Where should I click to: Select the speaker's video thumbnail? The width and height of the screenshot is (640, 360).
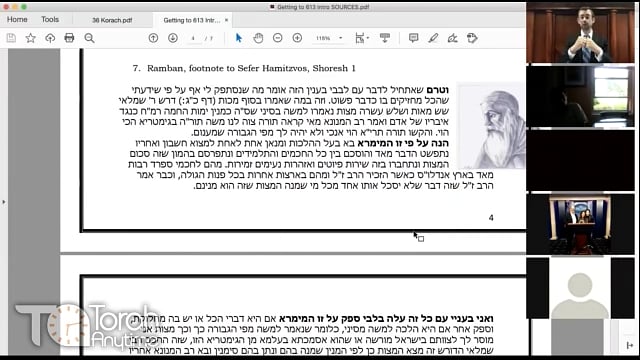pos(580,32)
